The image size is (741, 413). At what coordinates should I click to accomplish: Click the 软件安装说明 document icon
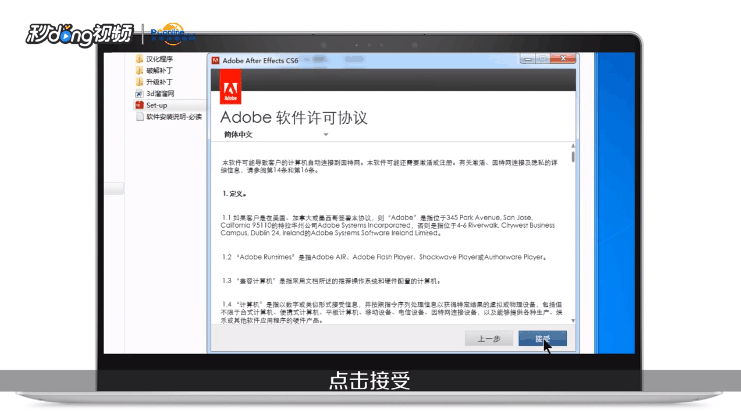tap(139, 117)
